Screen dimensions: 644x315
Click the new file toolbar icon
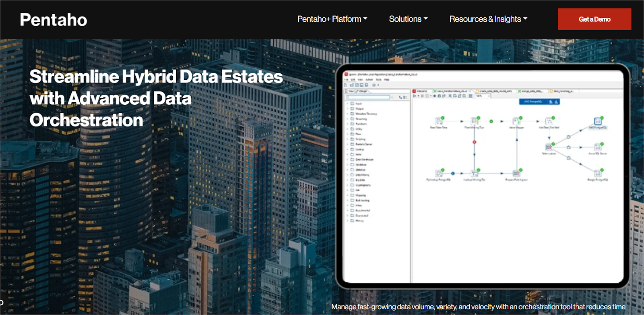tap(345, 85)
